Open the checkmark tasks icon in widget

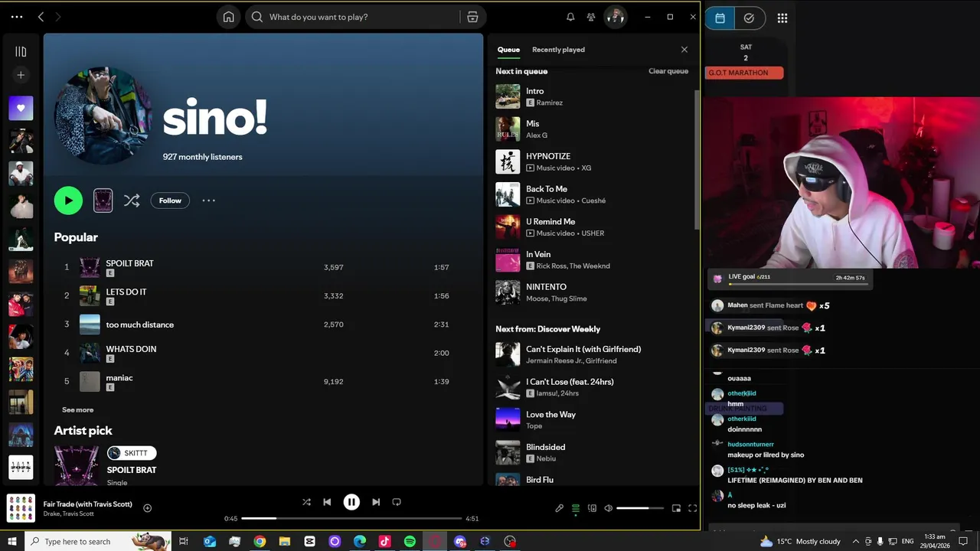tap(749, 18)
